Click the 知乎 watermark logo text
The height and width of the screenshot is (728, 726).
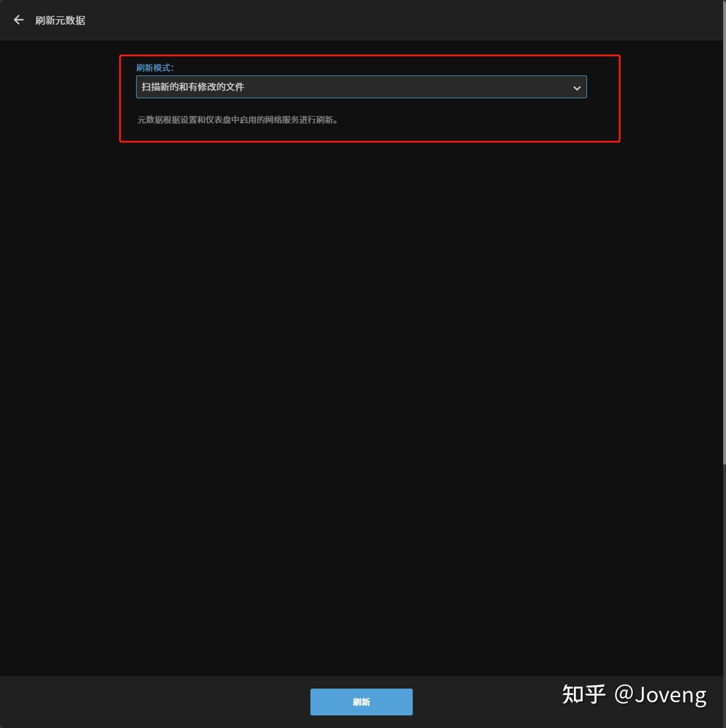584,694
